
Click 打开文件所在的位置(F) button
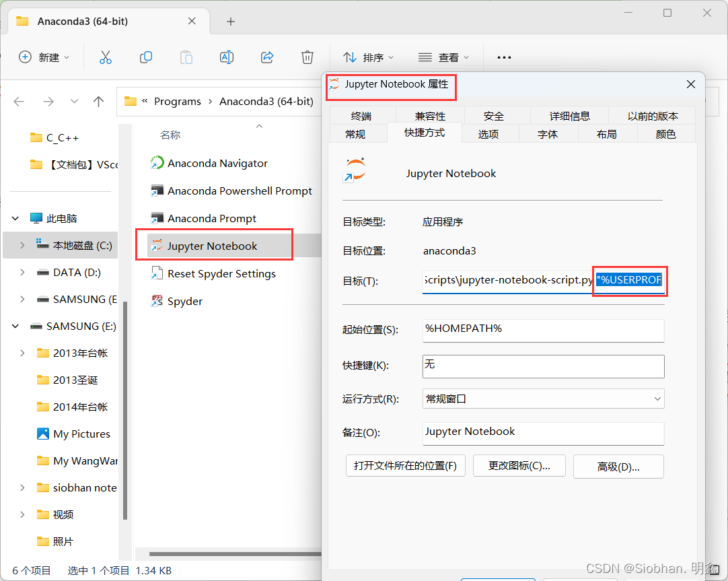405,466
